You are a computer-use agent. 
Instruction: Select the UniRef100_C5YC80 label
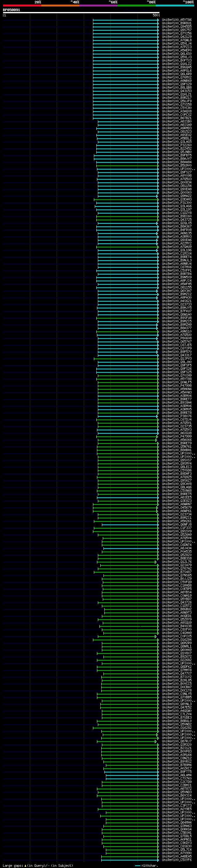177,108
